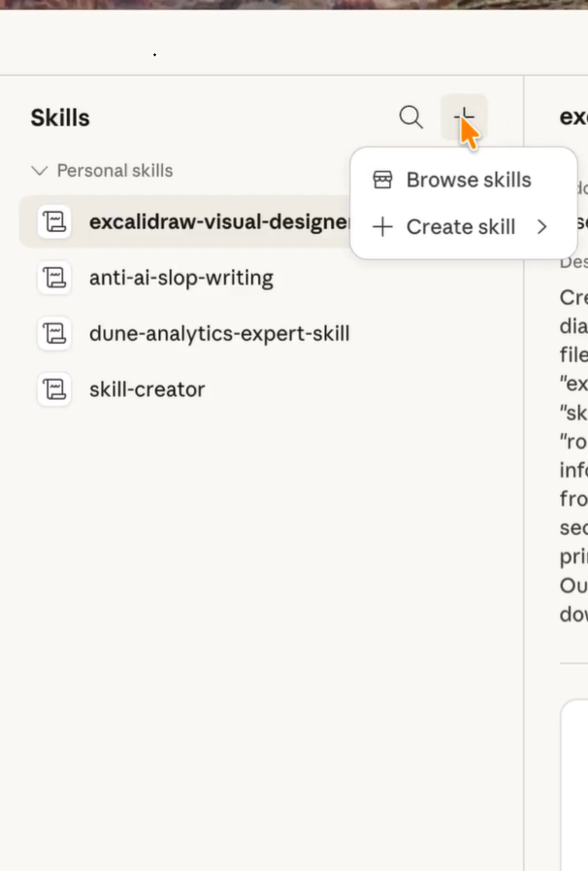Collapse the Personal skills section chevron

pyautogui.click(x=40, y=171)
